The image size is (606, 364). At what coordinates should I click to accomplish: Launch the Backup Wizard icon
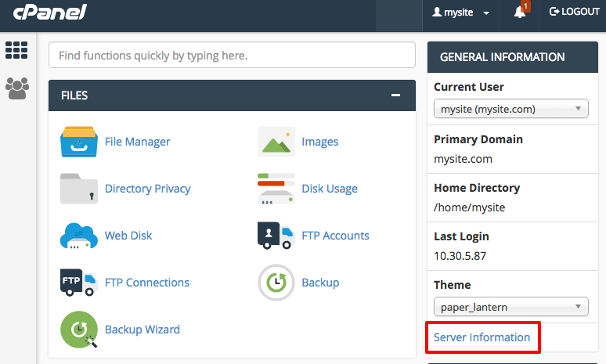coord(79,330)
